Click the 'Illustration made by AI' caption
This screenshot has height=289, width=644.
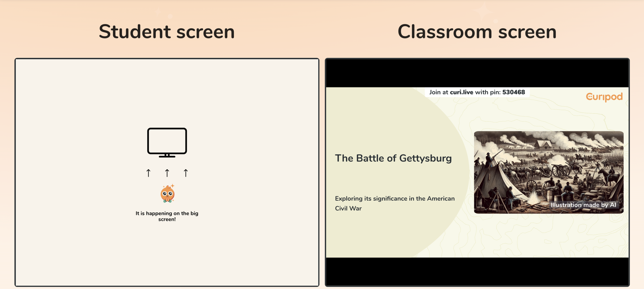tap(583, 205)
